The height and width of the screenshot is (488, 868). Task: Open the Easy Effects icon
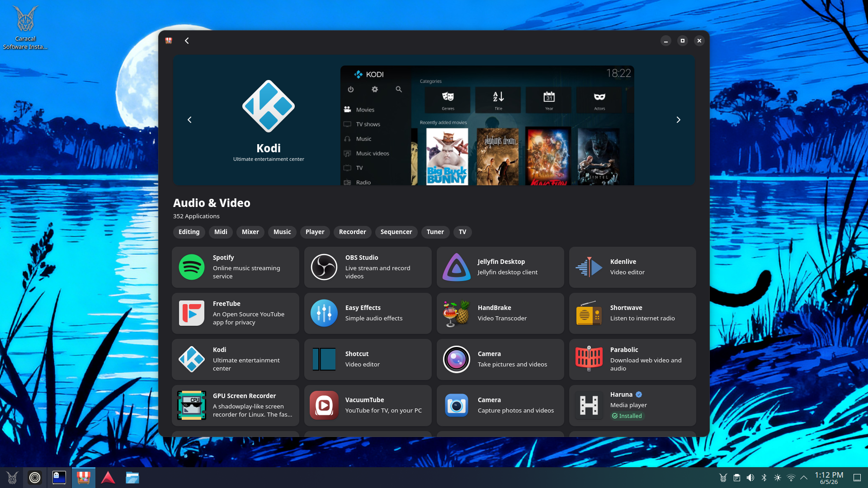point(324,313)
